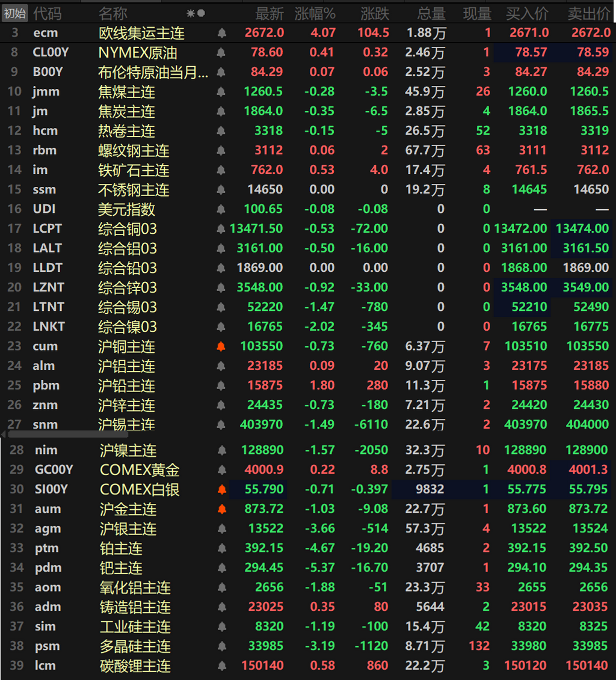Click the alert bell on 铁矿石主连
The width and height of the screenshot is (616, 680).
pos(221,170)
